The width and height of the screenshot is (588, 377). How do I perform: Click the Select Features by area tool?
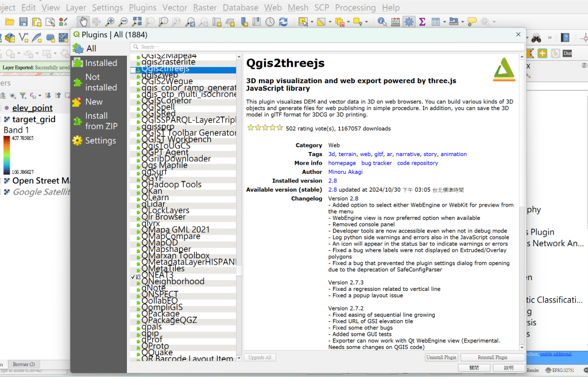(303, 22)
